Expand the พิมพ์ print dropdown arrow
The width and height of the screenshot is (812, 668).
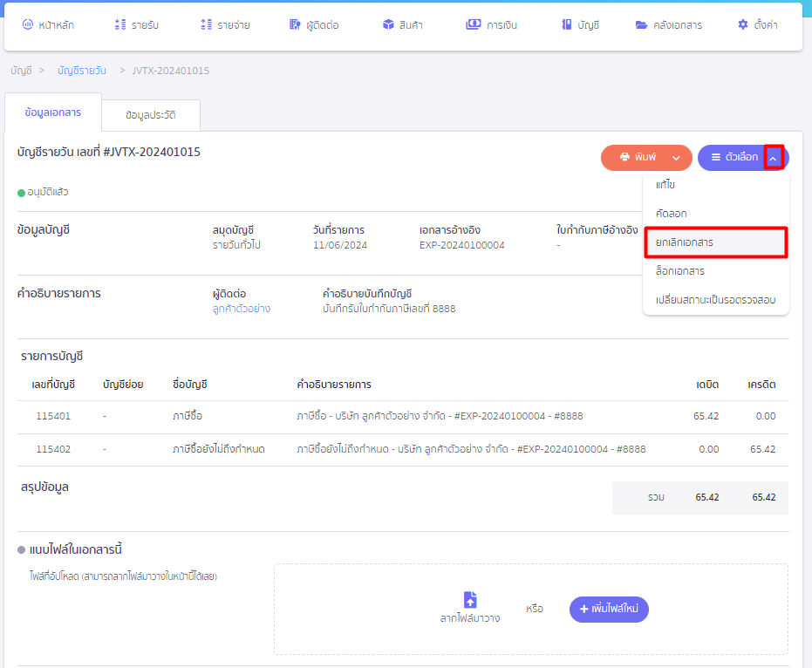click(x=676, y=158)
